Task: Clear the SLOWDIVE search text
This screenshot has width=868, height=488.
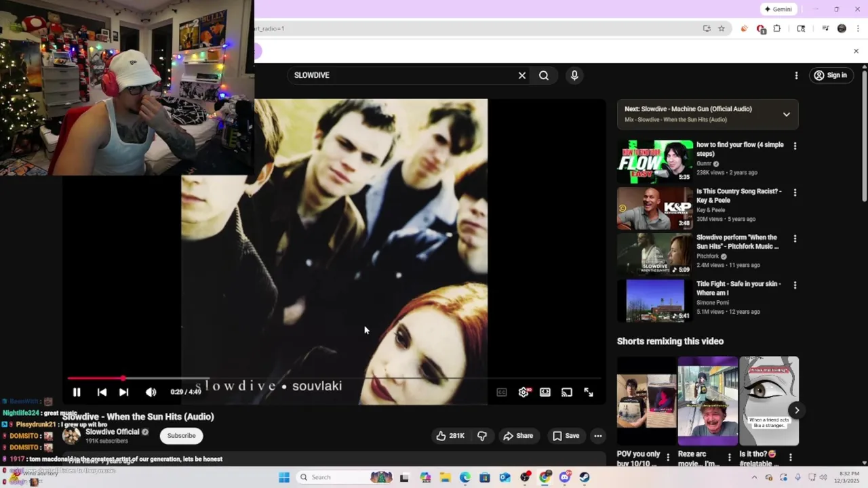Action: click(522, 75)
